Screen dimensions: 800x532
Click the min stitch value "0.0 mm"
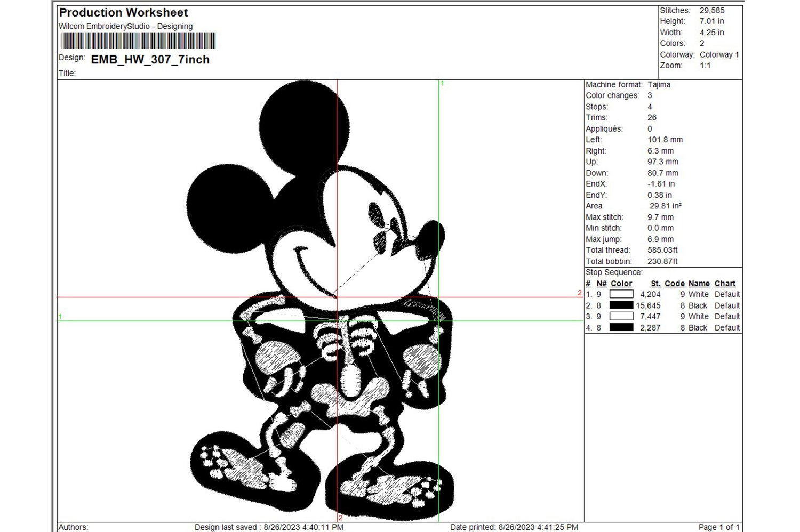click(660, 228)
